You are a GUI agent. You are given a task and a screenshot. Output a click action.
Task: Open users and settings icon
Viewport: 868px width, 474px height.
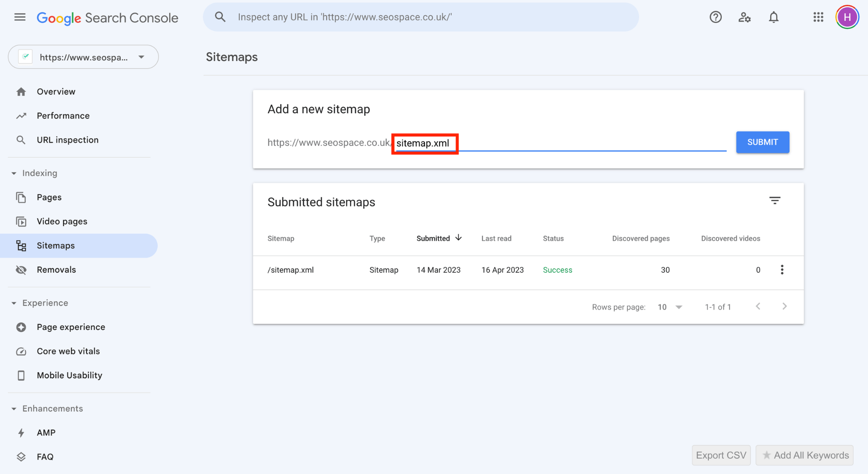coord(744,17)
